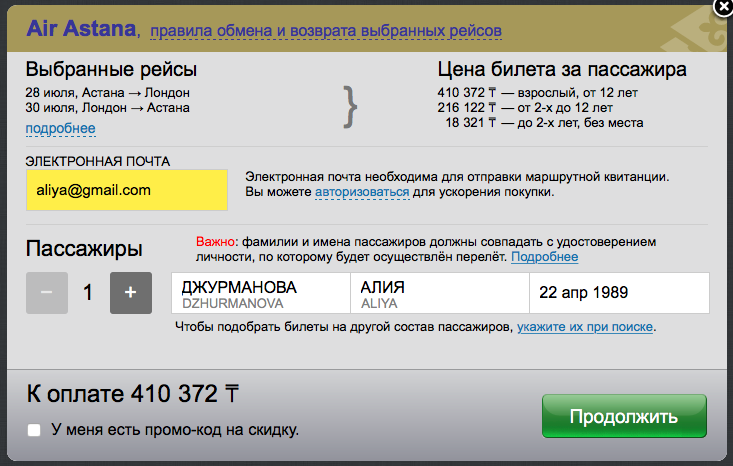This screenshot has height=466, width=733.
Task: Edit the surname field ДЖУРМАНОВА
Action: (261, 293)
